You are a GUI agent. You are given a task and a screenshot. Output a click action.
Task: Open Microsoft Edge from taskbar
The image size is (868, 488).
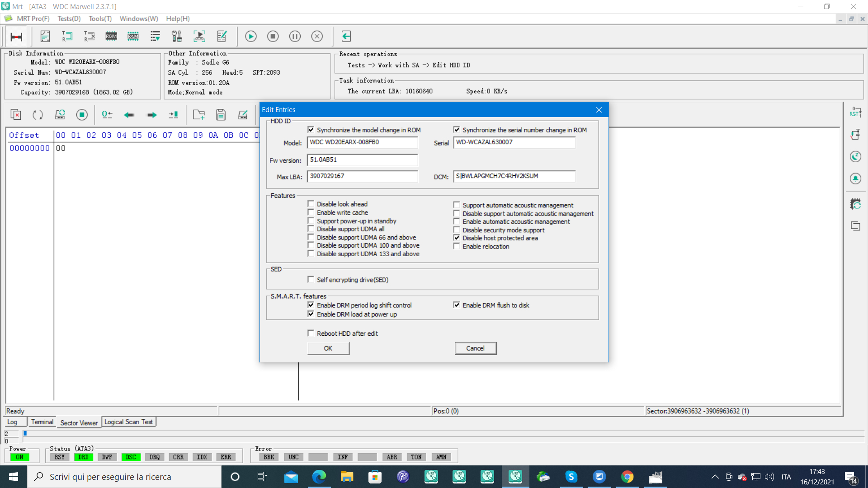point(319,477)
